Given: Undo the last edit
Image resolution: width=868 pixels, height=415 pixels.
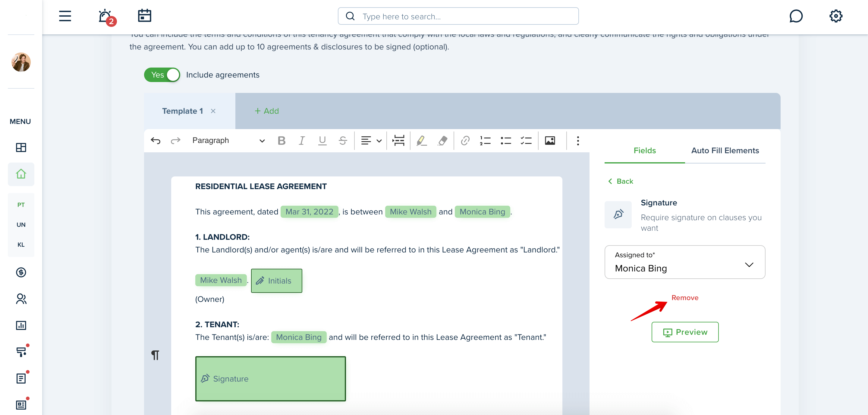Looking at the screenshot, I should pos(156,141).
